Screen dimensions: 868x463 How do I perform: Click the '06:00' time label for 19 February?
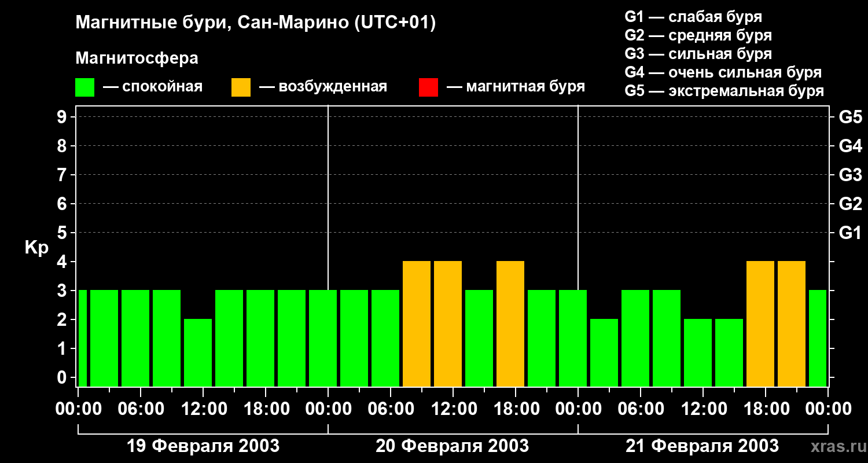pyautogui.click(x=141, y=409)
